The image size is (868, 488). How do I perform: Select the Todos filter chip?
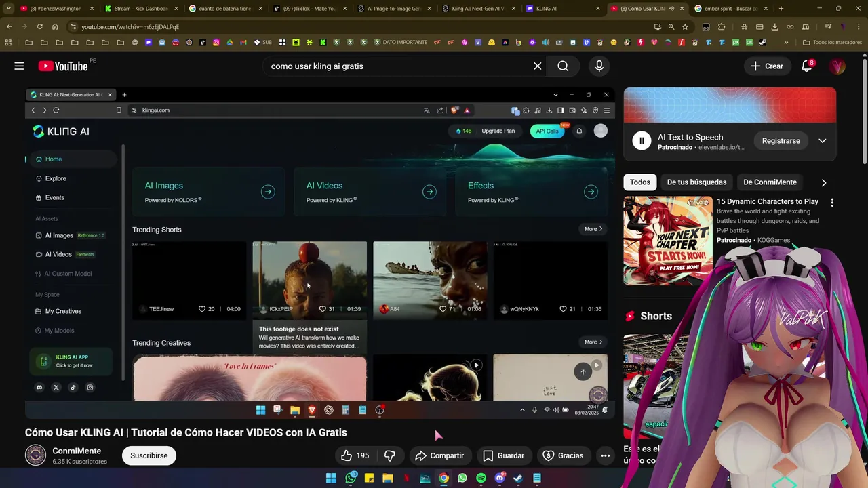639,182
